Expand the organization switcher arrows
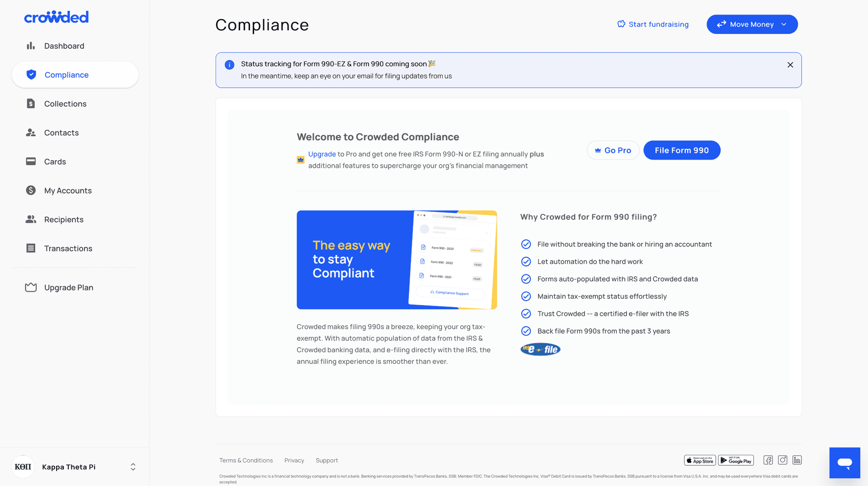Image resolution: width=868 pixels, height=486 pixels. (133, 467)
